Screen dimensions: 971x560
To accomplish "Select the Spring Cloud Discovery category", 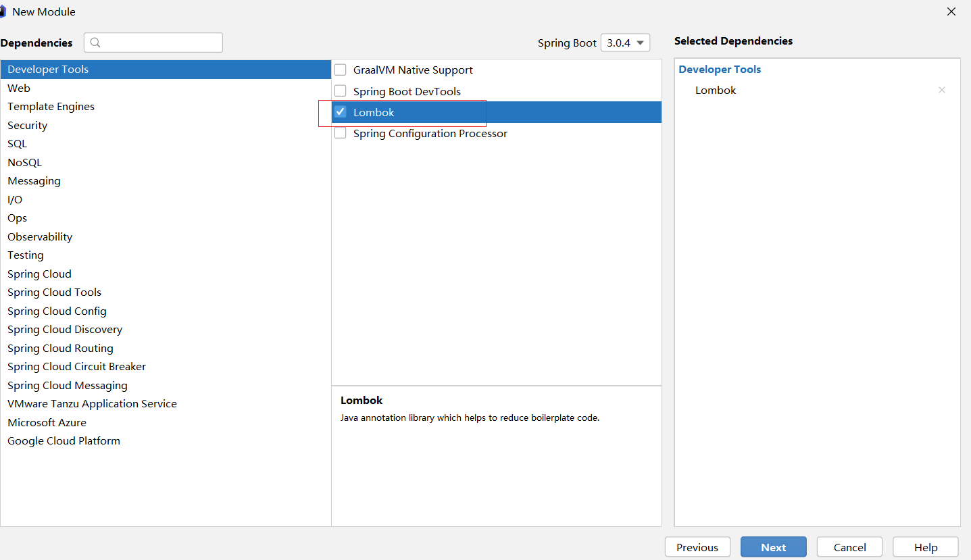I will [166, 330].
